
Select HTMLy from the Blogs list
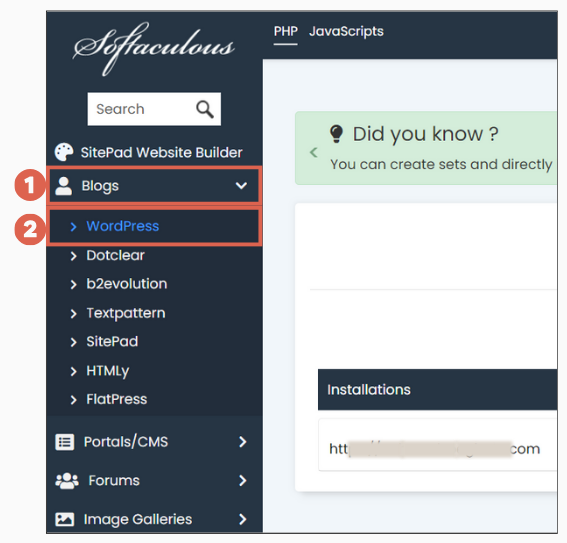[x=107, y=371]
